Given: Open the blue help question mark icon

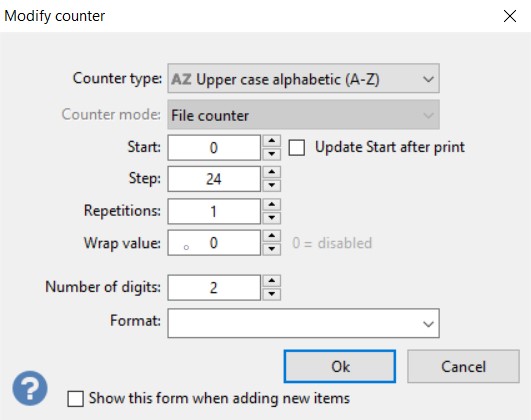Looking at the screenshot, I should (x=30, y=388).
